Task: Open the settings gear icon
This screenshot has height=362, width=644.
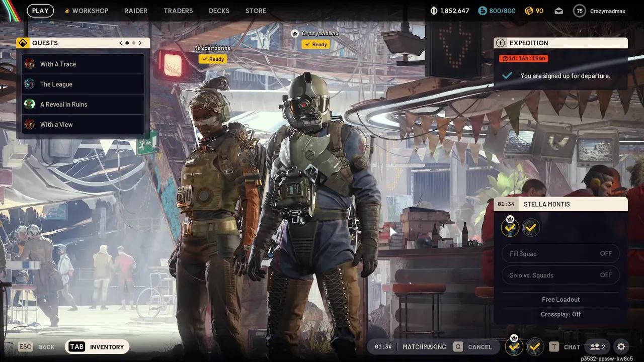Action: (x=621, y=347)
